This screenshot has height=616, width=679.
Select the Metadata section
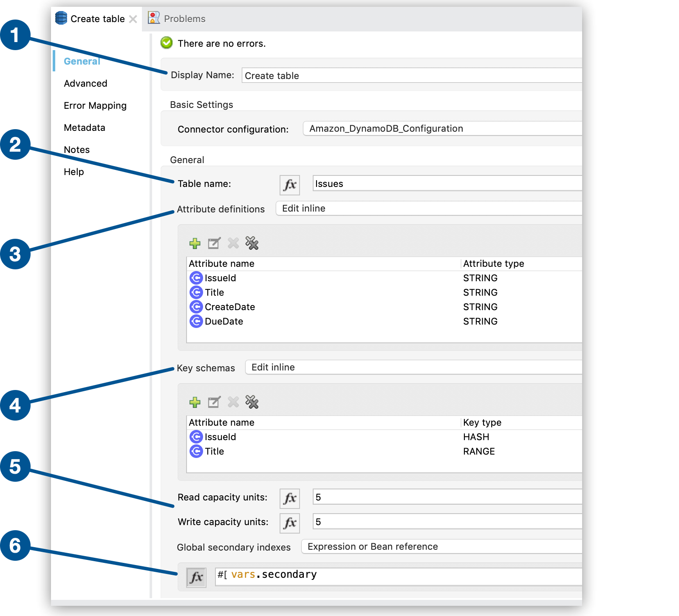85,128
